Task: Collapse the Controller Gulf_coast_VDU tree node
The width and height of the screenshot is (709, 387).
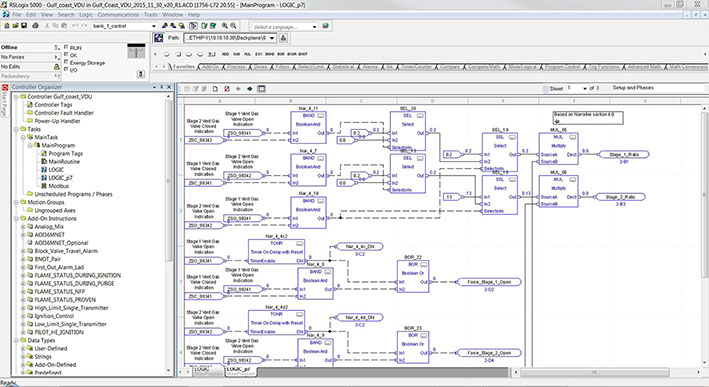Action: [16, 96]
